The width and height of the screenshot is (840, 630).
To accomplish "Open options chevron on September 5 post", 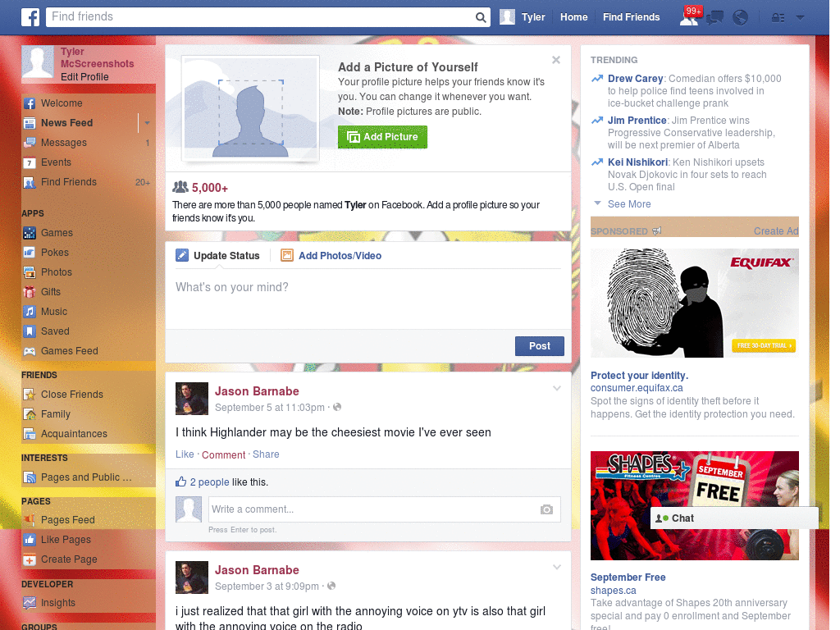I will 557,388.
